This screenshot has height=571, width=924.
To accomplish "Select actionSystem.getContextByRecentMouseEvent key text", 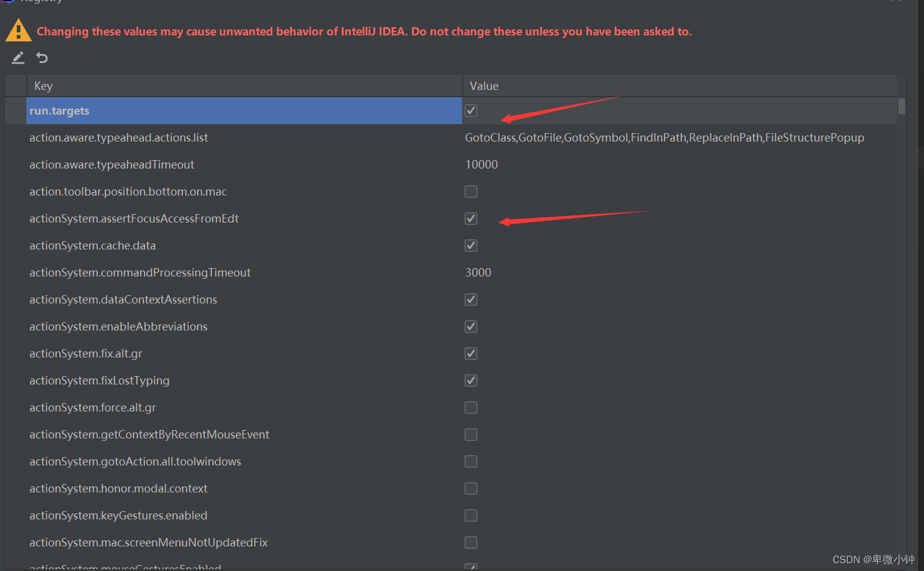I will (x=149, y=434).
